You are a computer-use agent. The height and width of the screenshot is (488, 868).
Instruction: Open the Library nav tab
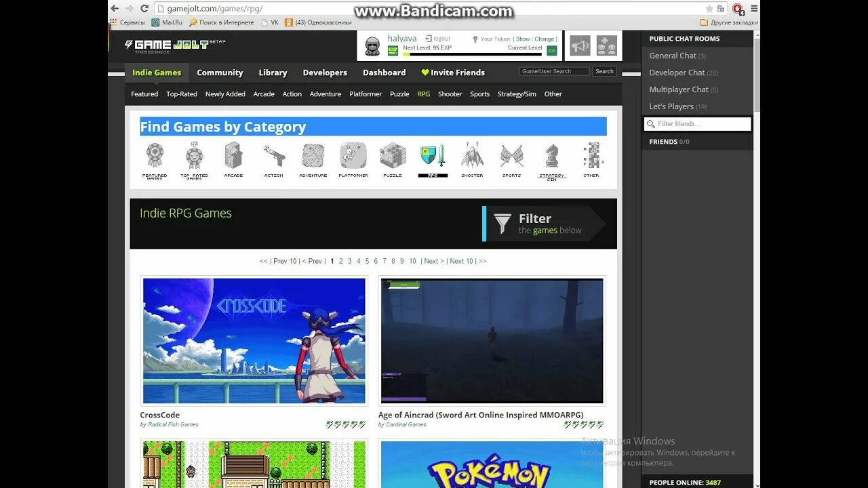point(273,73)
